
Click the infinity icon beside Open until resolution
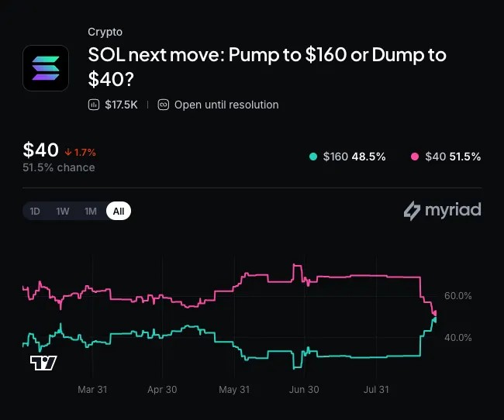164,105
